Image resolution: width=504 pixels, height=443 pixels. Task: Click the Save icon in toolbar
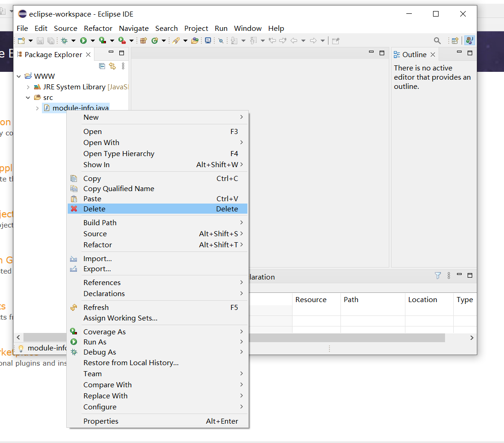point(40,41)
